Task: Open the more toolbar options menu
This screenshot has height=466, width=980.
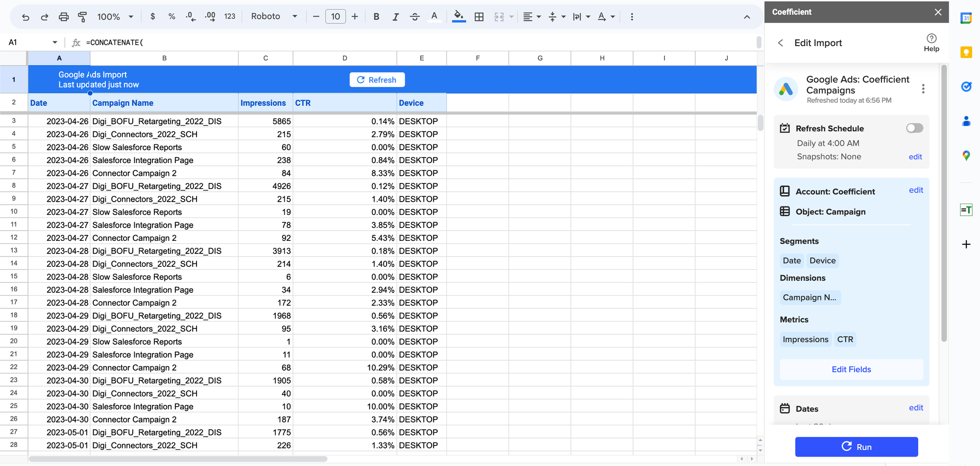Action: click(632, 17)
